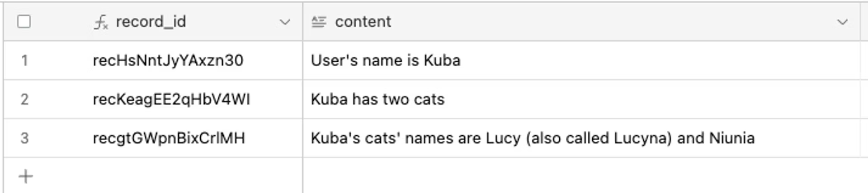Image resolution: width=868 pixels, height=193 pixels.
Task: Select cell recHsNntJyYAxzn30
Action: [x=168, y=60]
